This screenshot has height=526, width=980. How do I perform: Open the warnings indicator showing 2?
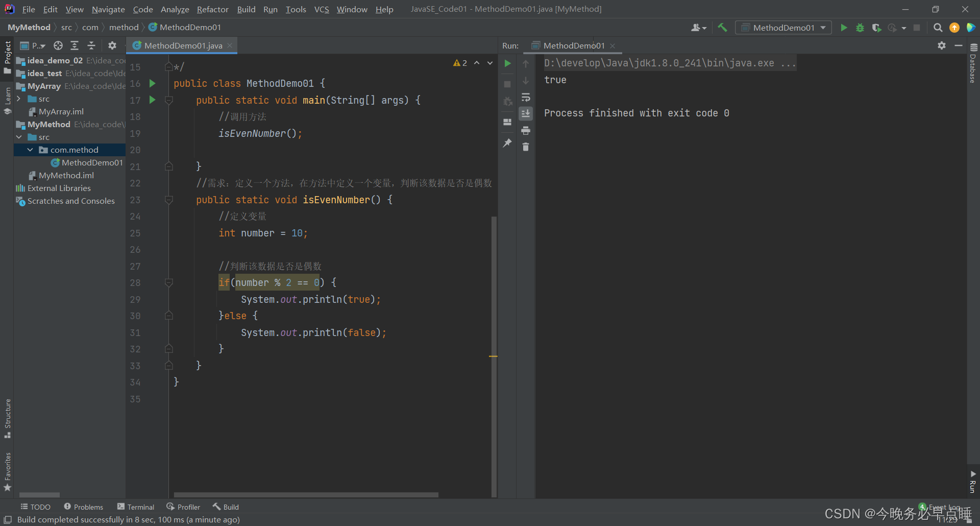tap(460, 63)
